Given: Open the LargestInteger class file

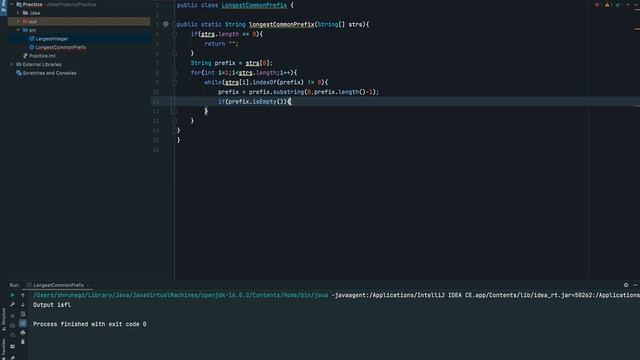Looking at the screenshot, I should pyautogui.click(x=51, y=39).
